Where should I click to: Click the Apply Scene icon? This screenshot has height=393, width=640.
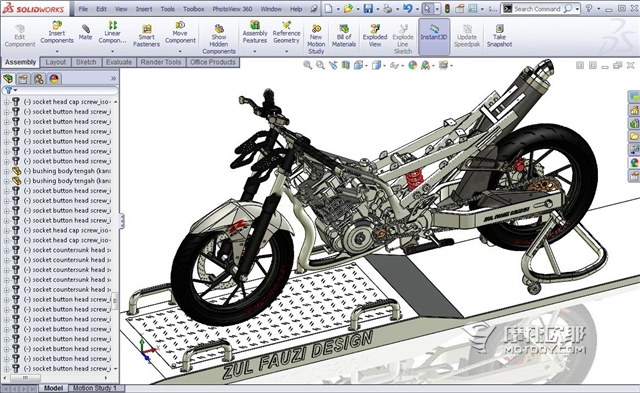(x=425, y=65)
